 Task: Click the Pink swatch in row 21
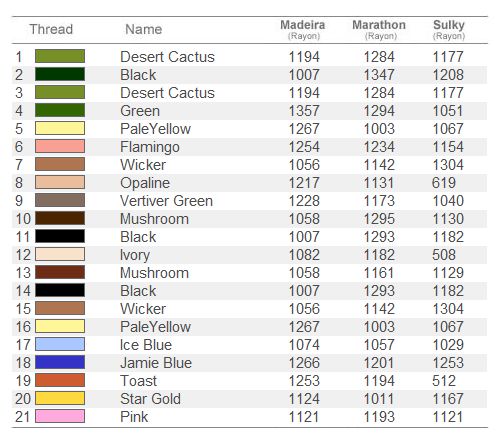pyautogui.click(x=60, y=416)
